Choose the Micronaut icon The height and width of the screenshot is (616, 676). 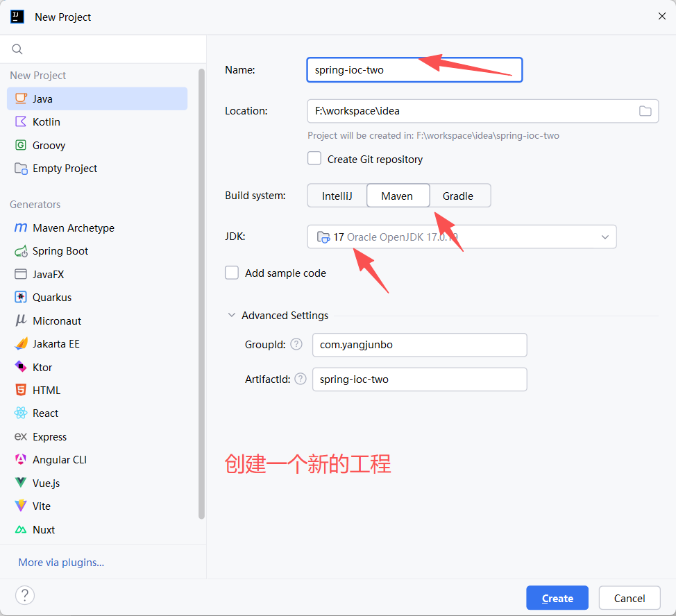tap(21, 320)
